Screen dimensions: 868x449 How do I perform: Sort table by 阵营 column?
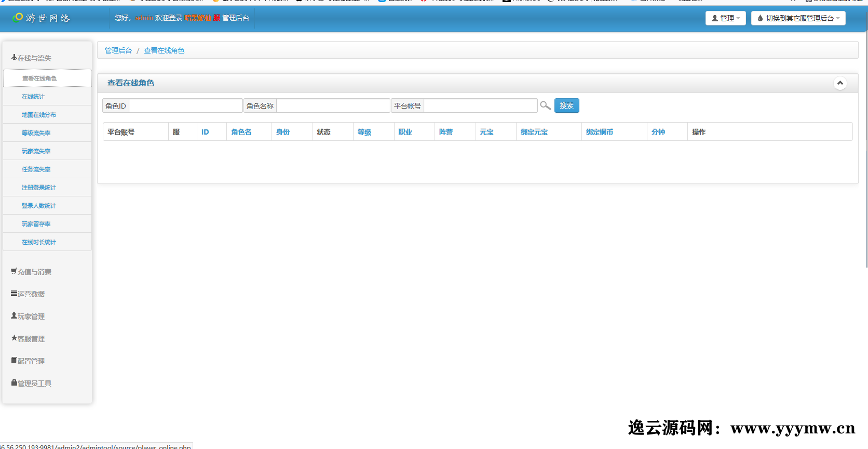[446, 132]
